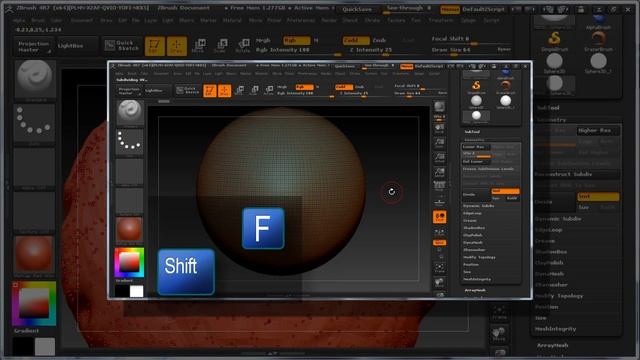
Task: Click the AAHalf icon on right shelf
Action: [440, 172]
